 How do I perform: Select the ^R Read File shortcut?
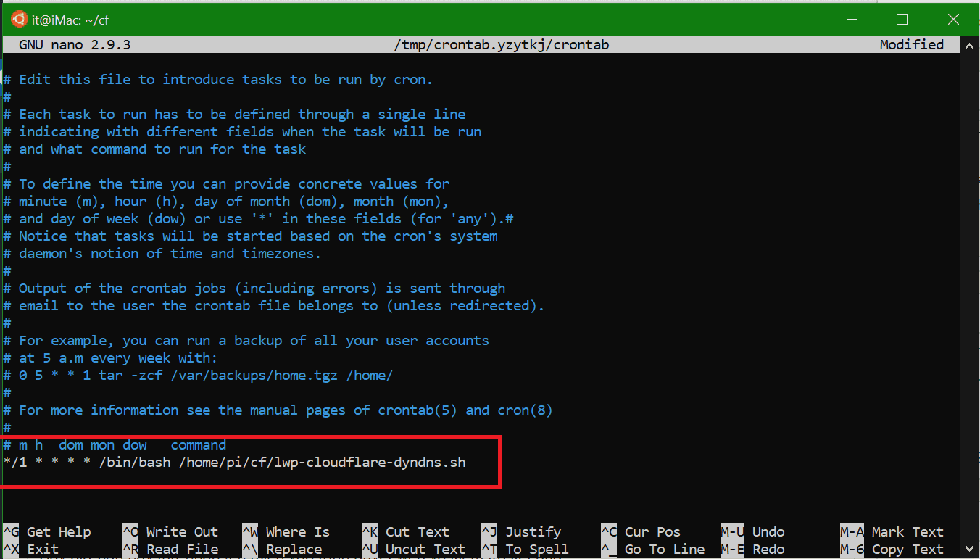(x=170, y=550)
